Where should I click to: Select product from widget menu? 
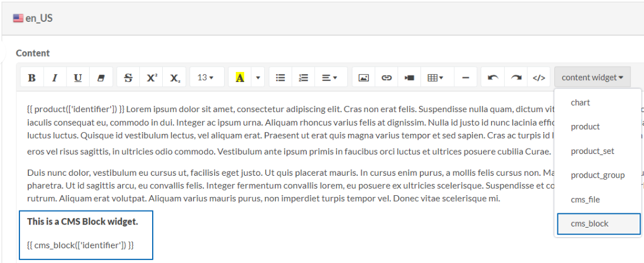(x=597, y=127)
